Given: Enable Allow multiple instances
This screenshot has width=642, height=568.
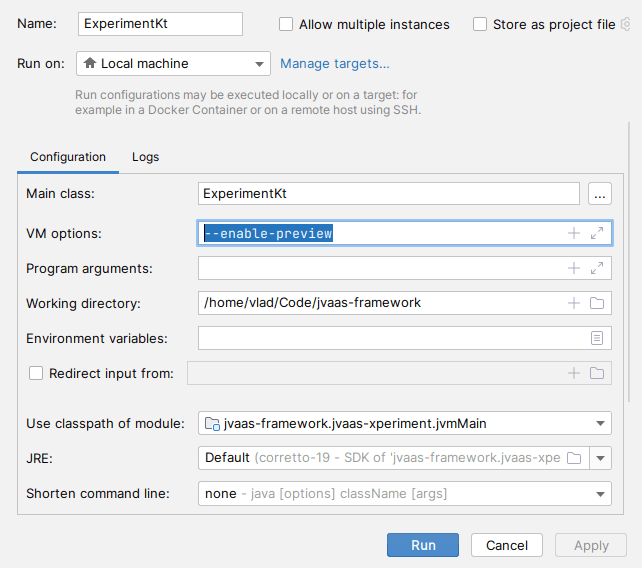Looking at the screenshot, I should pyautogui.click(x=287, y=24).
